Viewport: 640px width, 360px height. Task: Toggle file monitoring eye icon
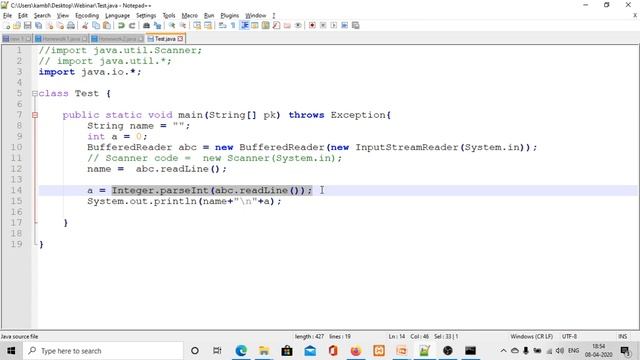(298, 25)
